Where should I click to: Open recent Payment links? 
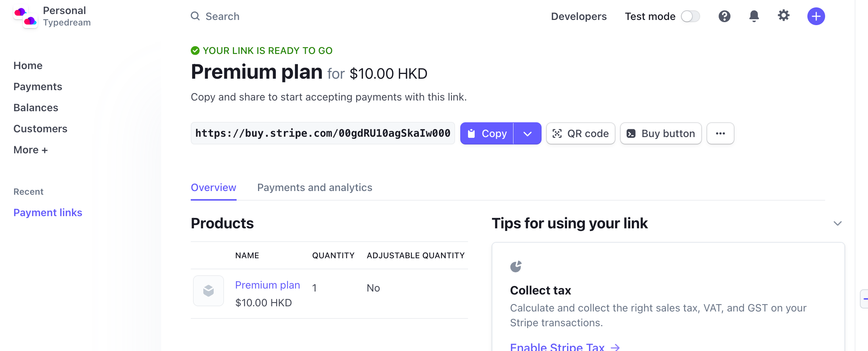point(48,212)
